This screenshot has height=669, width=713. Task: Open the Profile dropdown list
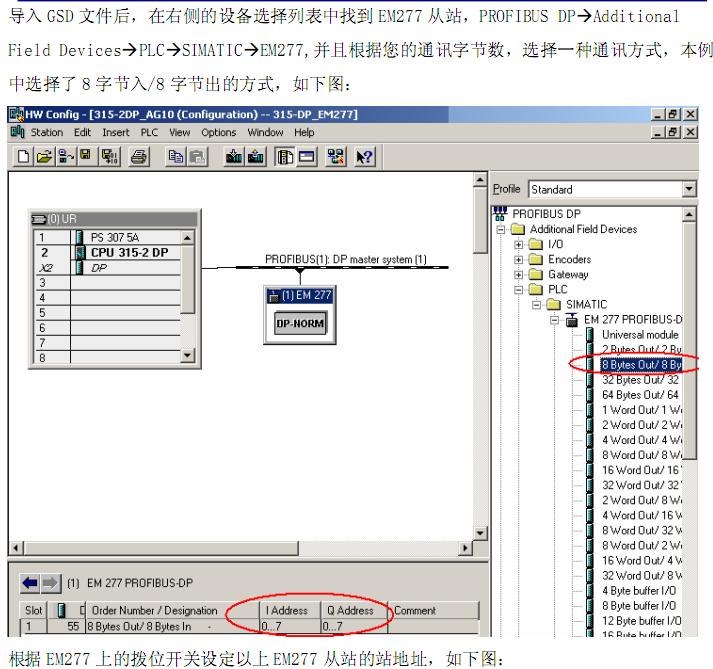pos(689,189)
